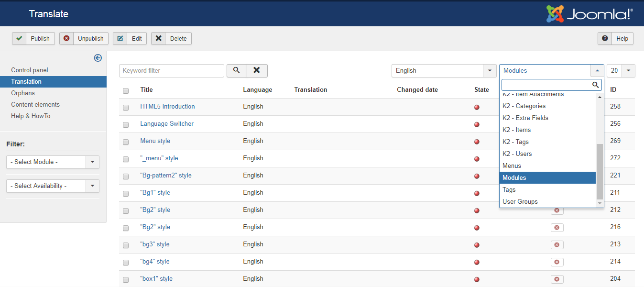Open the 20 items-per-page dropdown

click(x=621, y=70)
